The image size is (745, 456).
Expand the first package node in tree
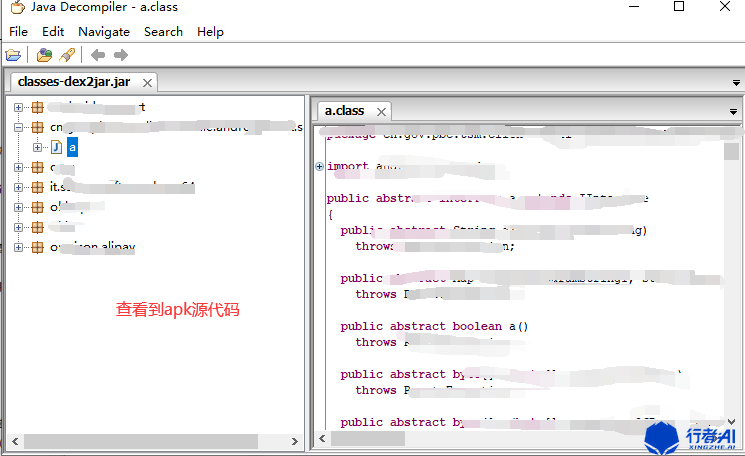[18, 107]
